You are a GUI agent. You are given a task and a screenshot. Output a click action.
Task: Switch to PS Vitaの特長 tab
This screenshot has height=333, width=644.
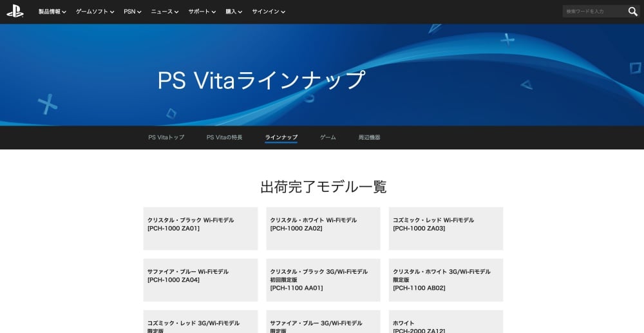pos(224,137)
